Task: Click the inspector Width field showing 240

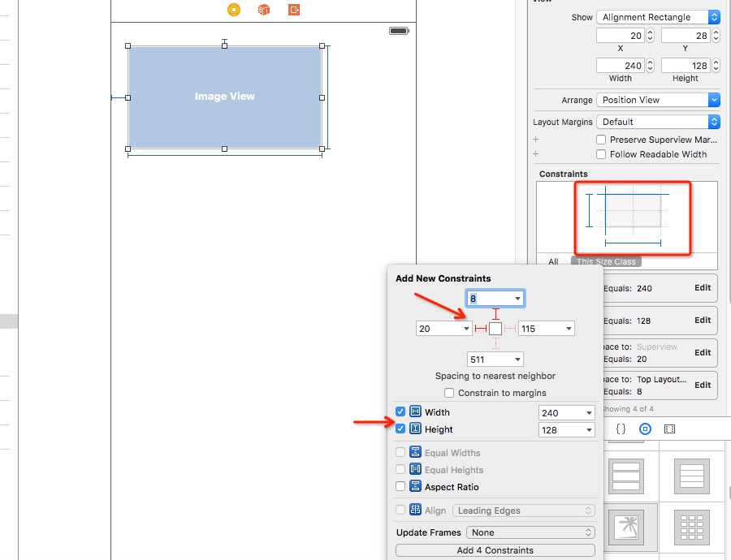Action: (621, 66)
